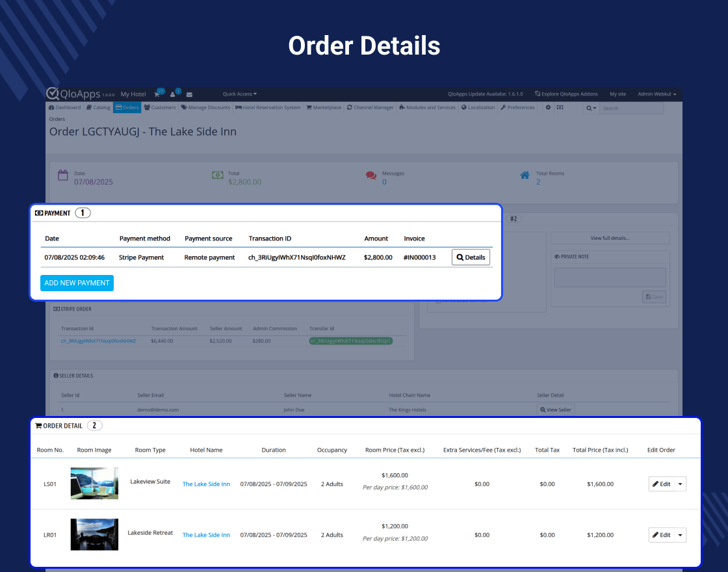
Task: Select the #2 document tab badge
Action: tap(513, 218)
